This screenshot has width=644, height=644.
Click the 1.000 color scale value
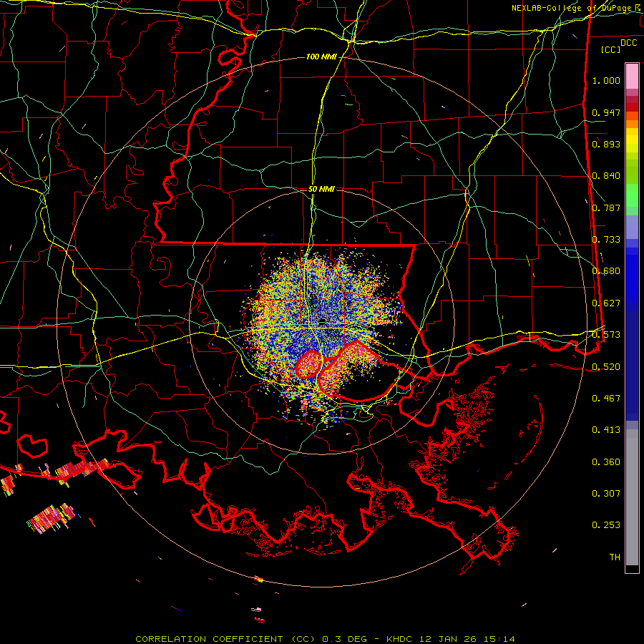coord(606,80)
